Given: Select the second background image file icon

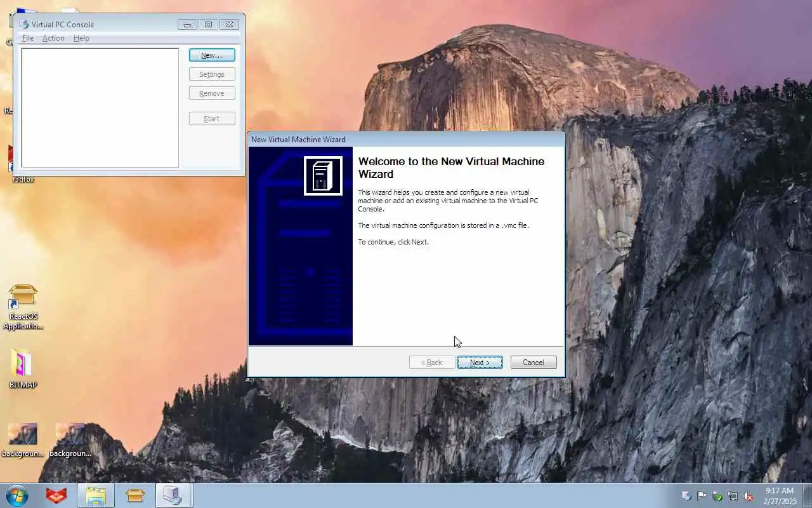Looking at the screenshot, I should pos(70,440).
